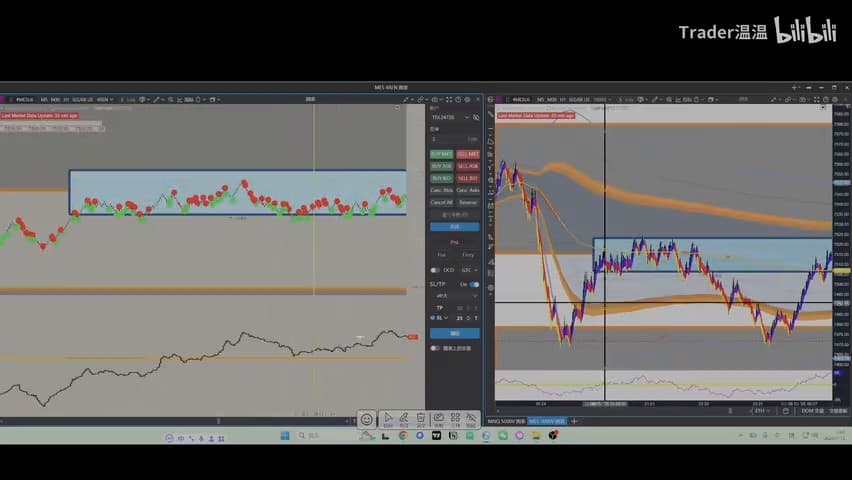Click the eye-slash icon beside account
Image resolution: width=852 pixels, height=480 pixels.
coord(476,117)
